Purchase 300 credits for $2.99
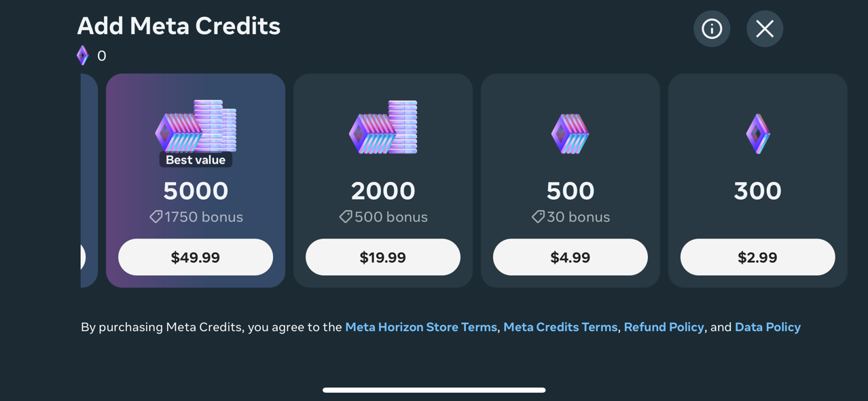This screenshot has width=868, height=401. coord(757,257)
